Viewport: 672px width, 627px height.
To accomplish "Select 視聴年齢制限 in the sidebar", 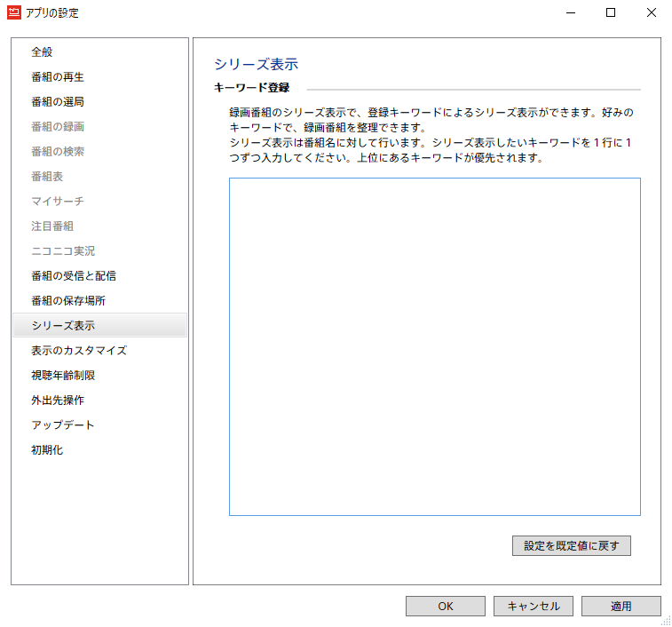I will pos(63,376).
